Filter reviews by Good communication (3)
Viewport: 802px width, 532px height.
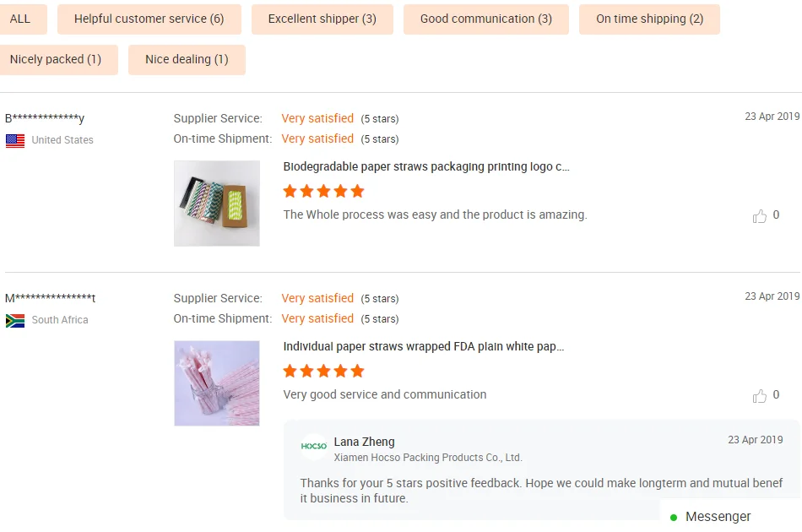pyautogui.click(x=486, y=19)
